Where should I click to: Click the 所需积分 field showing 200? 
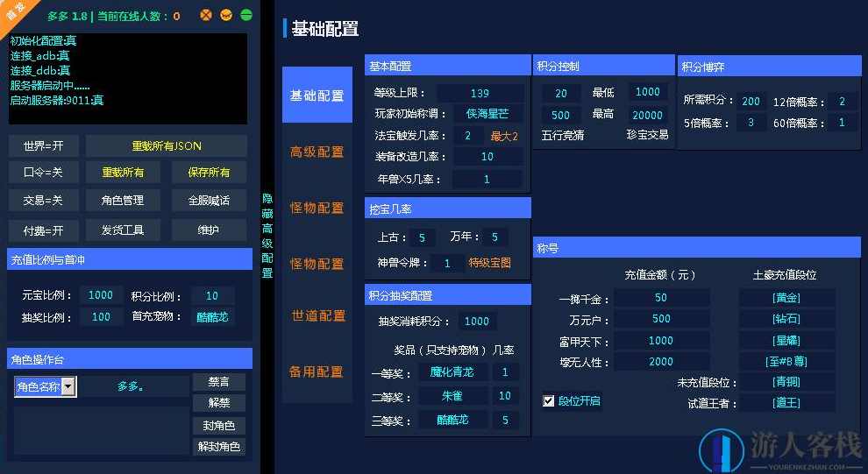point(751,102)
